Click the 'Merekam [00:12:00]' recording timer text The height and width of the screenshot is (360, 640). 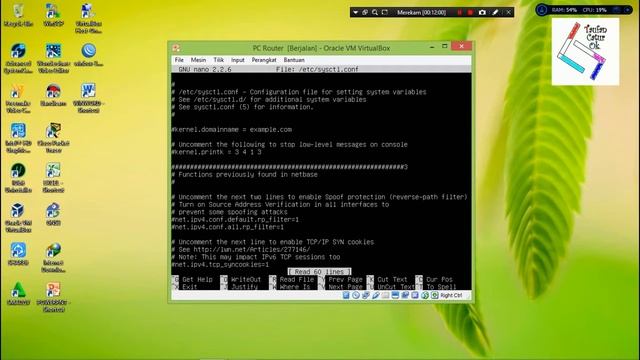(421, 12)
